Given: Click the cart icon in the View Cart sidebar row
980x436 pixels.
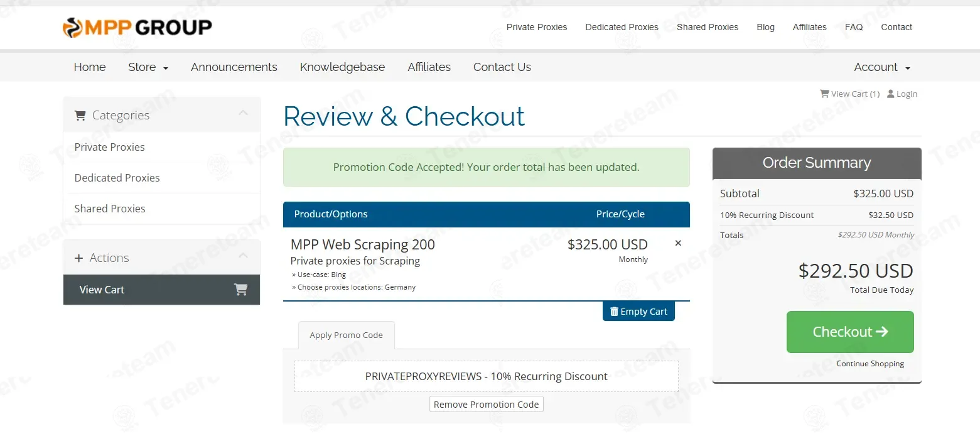Looking at the screenshot, I should pyautogui.click(x=240, y=290).
